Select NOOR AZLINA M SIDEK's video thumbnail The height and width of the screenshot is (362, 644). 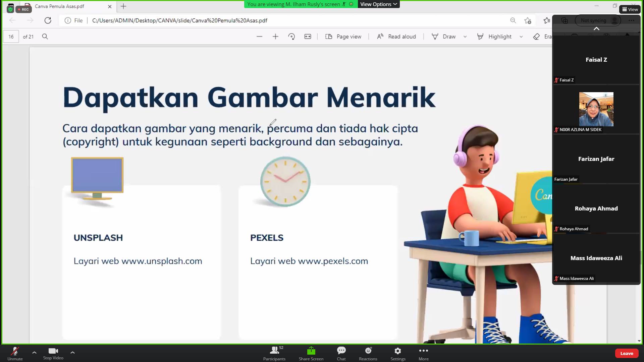pyautogui.click(x=596, y=109)
